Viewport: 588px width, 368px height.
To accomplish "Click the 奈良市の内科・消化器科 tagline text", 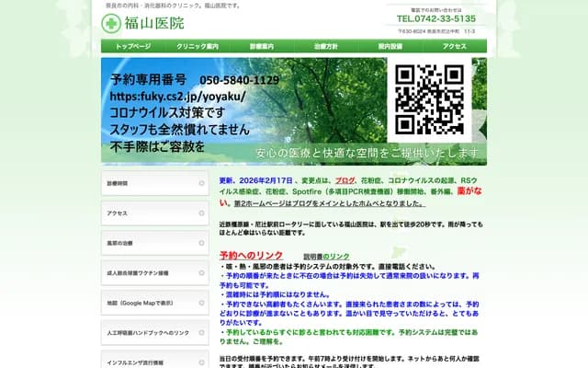I will [174, 6].
